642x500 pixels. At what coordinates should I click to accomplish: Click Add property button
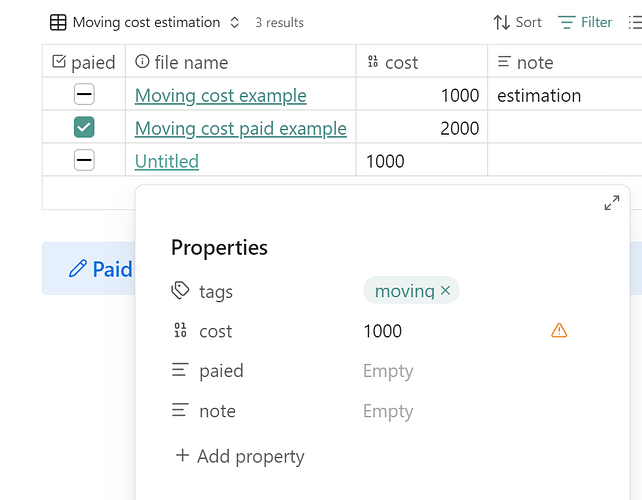240,456
